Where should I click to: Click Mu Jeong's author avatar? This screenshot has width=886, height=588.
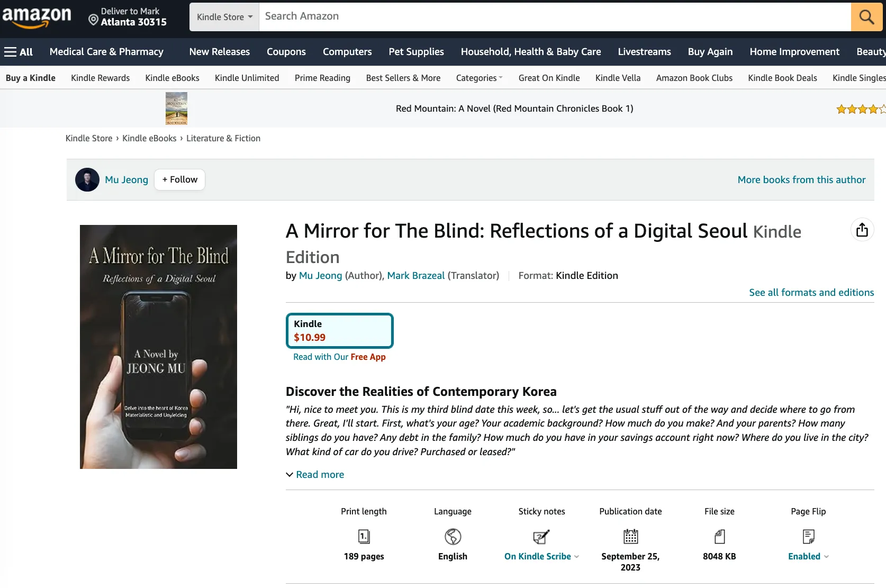tap(87, 180)
